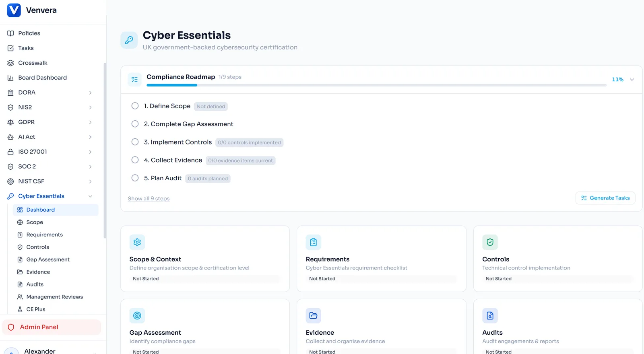Expand the AI Act section chevron
The width and height of the screenshot is (644, 354).
(90, 137)
